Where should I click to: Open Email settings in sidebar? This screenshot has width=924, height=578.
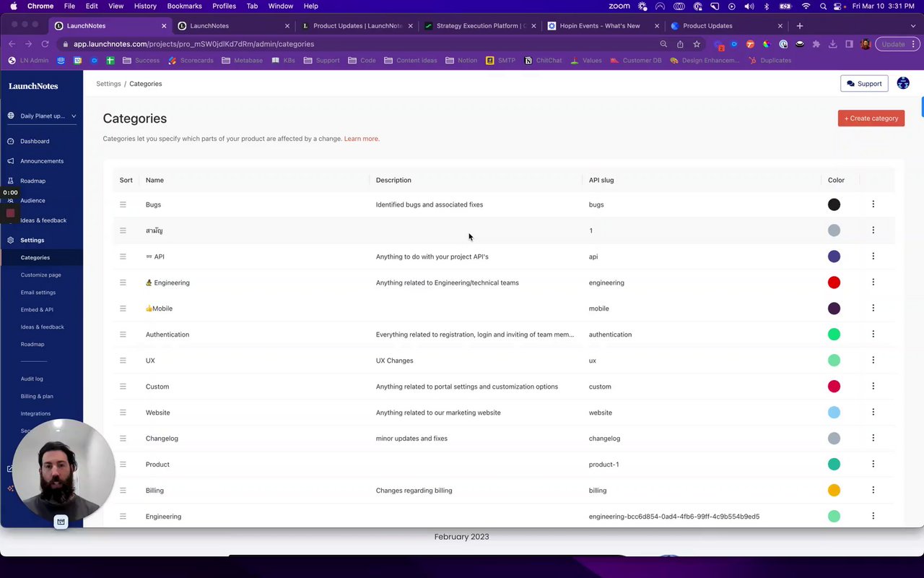click(38, 293)
